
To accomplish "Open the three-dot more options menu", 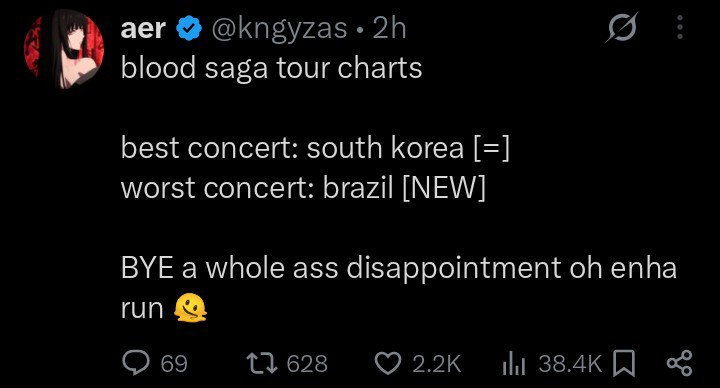I will 680,27.
